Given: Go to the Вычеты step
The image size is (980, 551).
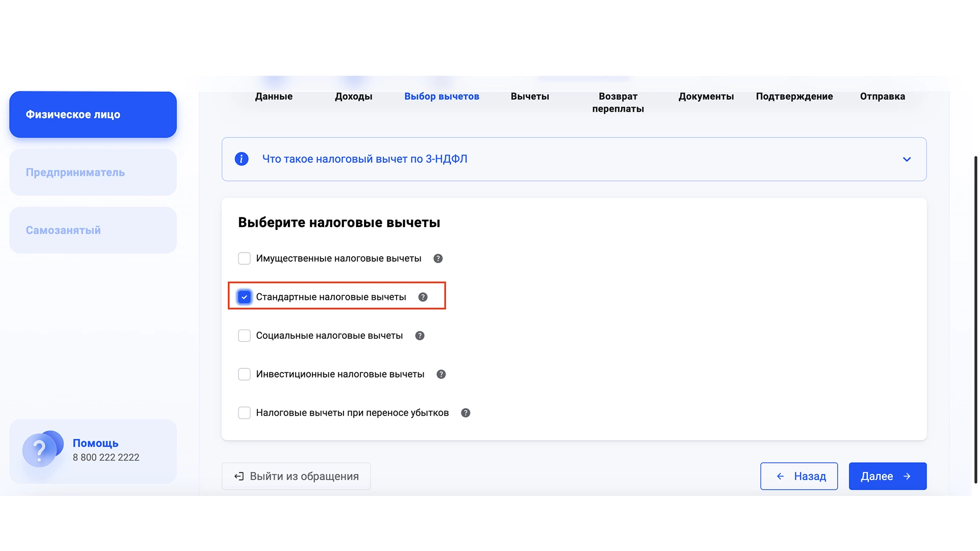Looking at the screenshot, I should (x=530, y=96).
